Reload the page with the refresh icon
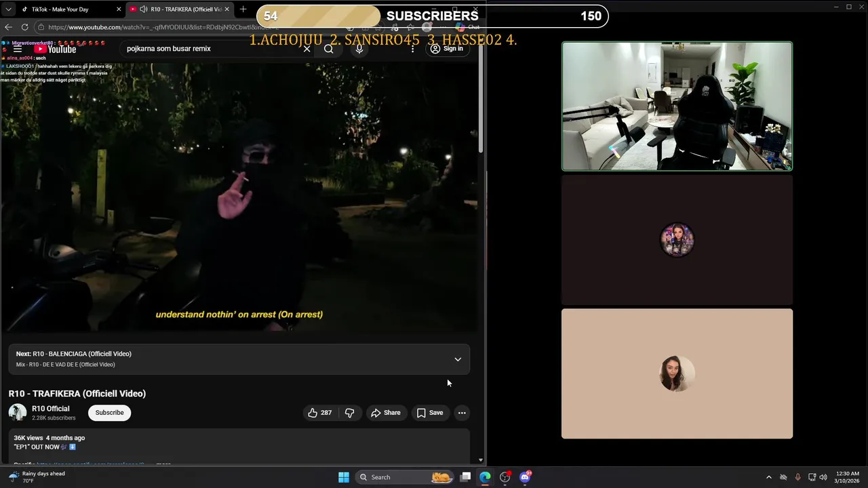 (24, 27)
